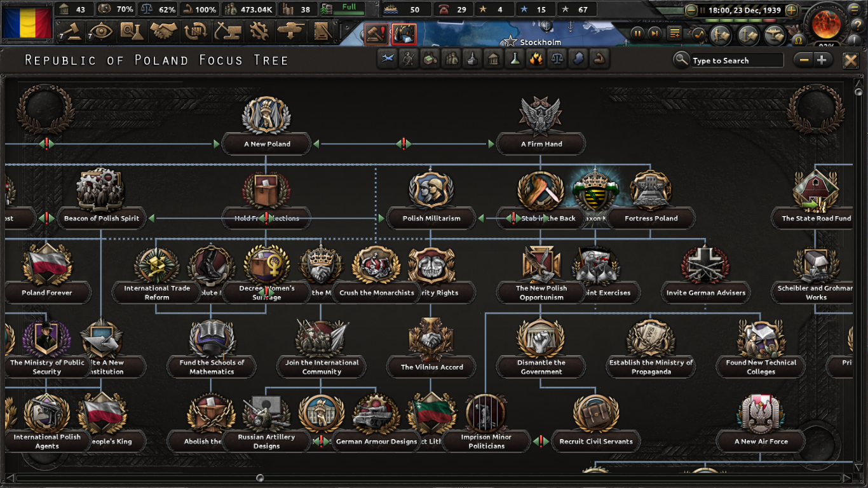This screenshot has height=488, width=868.
Task: Open the air map mode button
Action: 775,35
